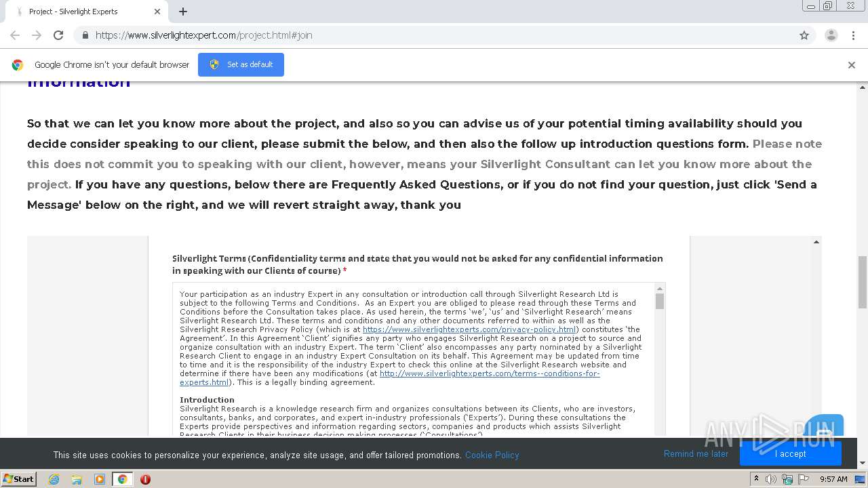868x488 pixels.
Task: Restore down the Chrome window
Action: tap(828, 6)
